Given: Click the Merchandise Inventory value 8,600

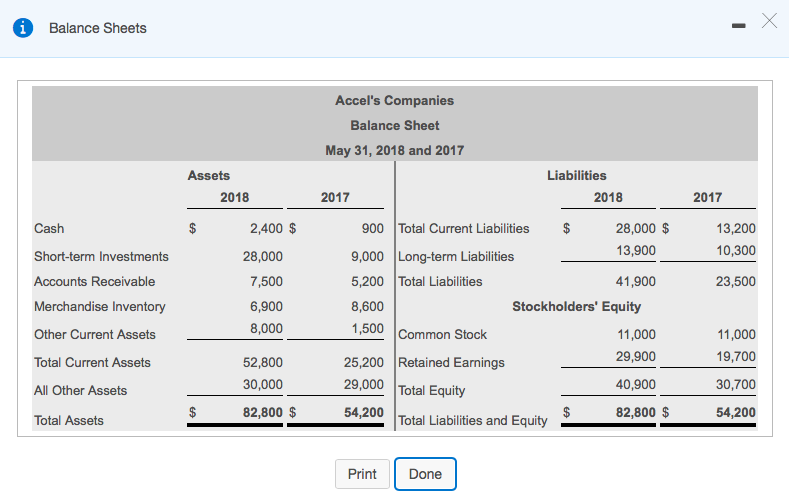Looking at the screenshot, I should click(367, 307).
